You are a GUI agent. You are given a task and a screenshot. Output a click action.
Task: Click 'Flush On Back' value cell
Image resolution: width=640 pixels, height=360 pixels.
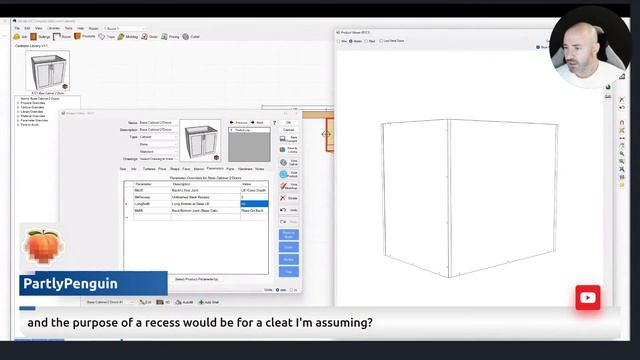254,211
